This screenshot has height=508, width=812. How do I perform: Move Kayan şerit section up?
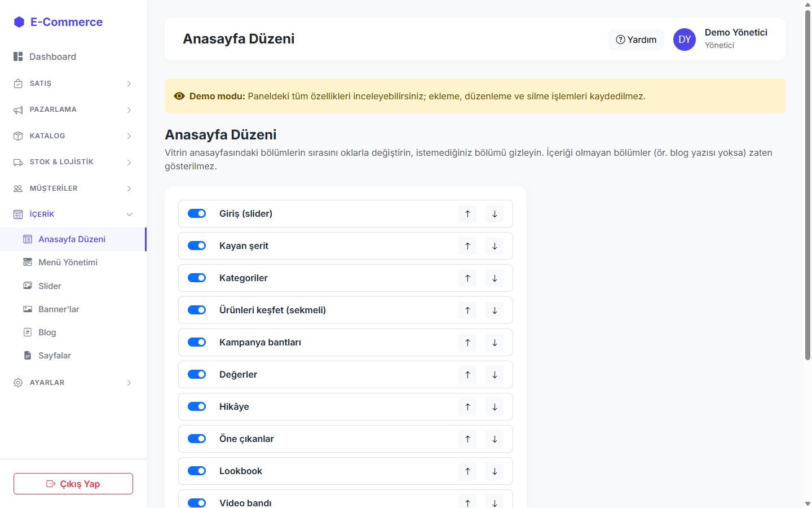(x=467, y=246)
